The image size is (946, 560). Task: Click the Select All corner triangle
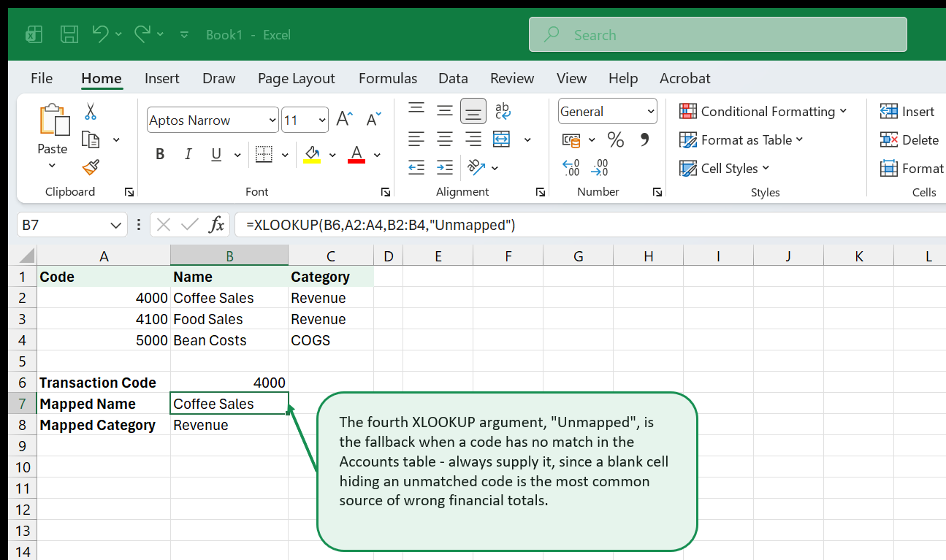click(26, 256)
